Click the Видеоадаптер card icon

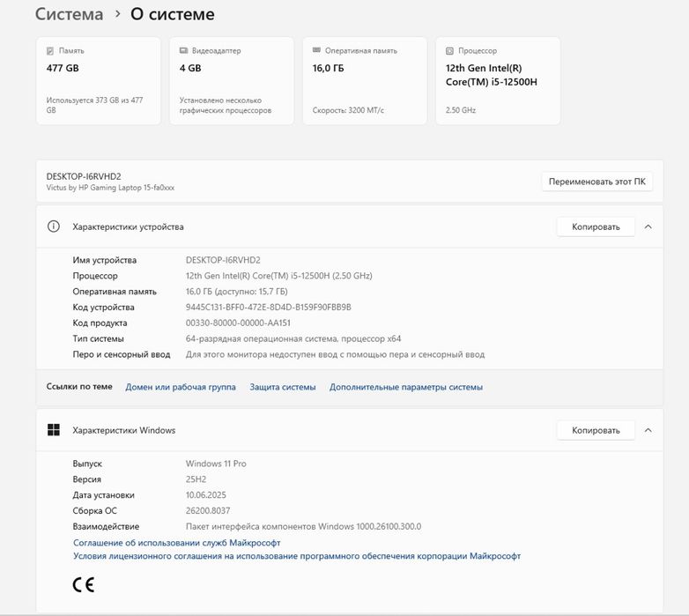coord(183,51)
